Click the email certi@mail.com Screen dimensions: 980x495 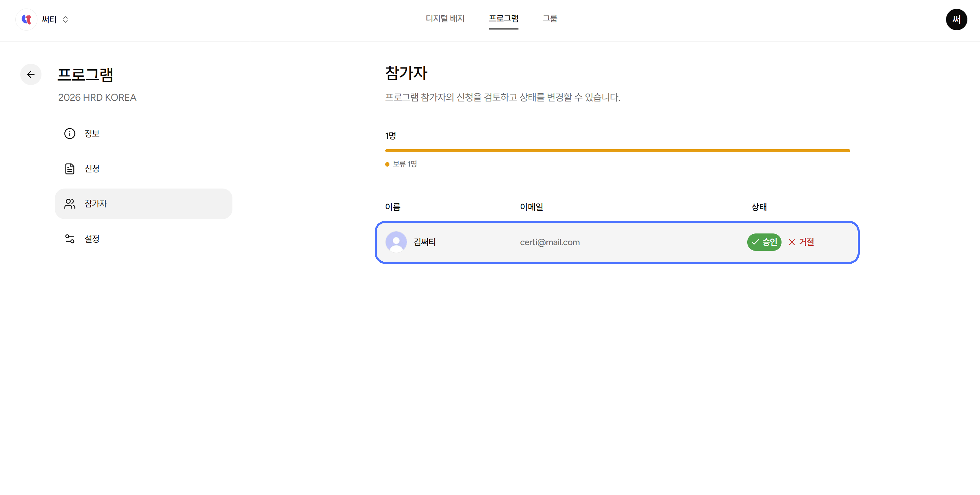tap(550, 242)
